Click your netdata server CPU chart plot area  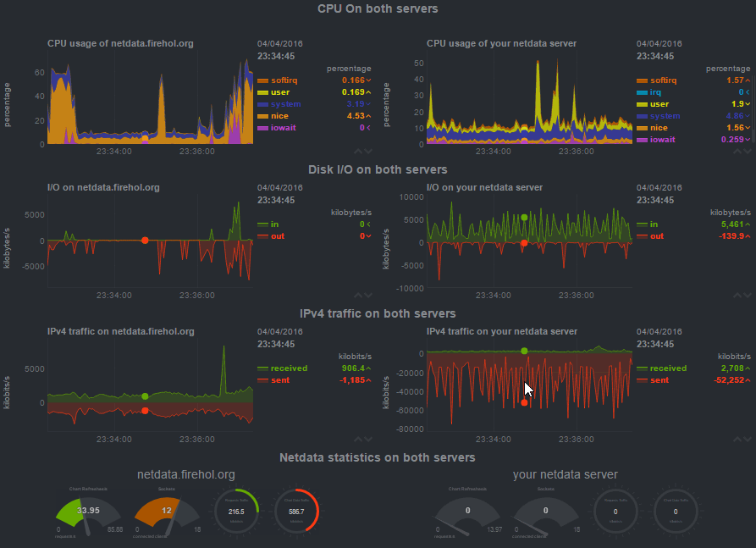tap(529, 97)
